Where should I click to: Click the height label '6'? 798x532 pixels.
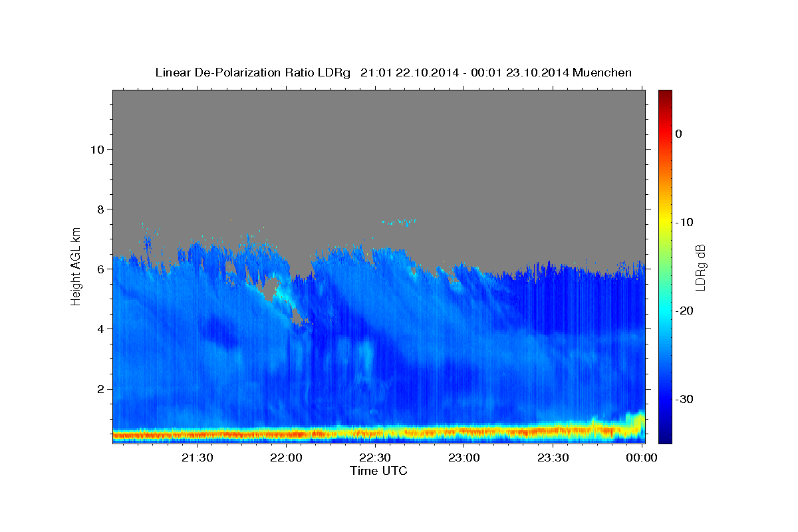100,269
